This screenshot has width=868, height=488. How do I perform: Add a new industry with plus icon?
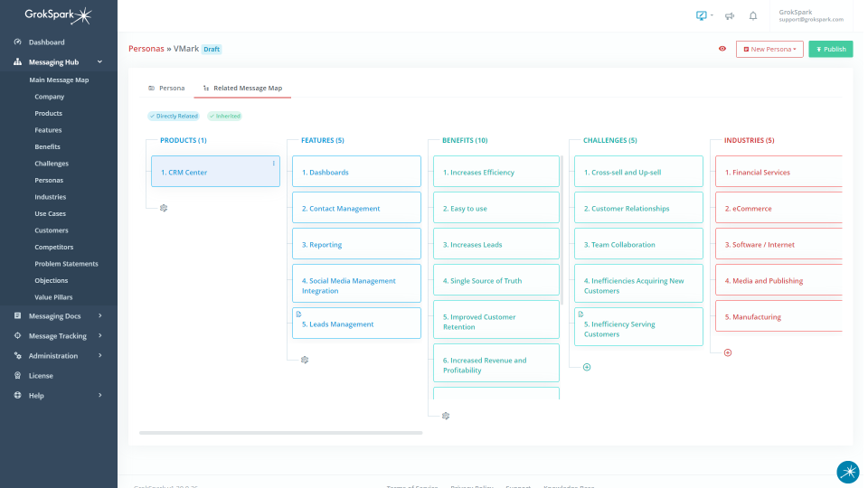(x=728, y=352)
